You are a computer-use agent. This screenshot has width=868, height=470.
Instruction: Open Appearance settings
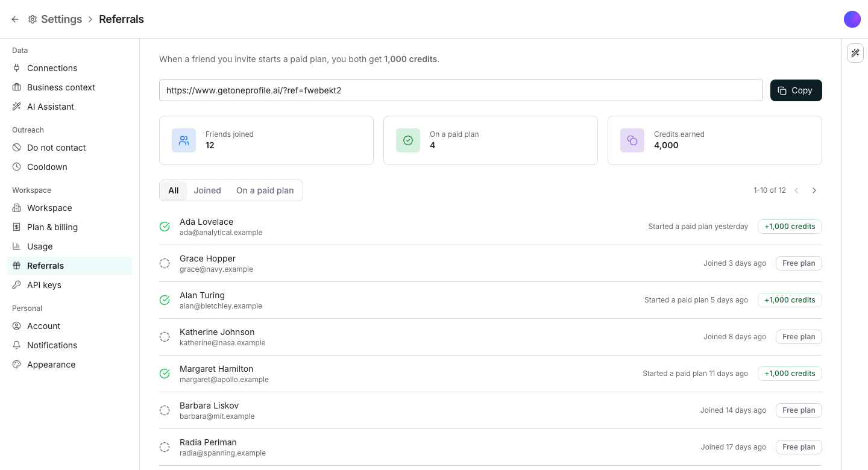point(70,365)
